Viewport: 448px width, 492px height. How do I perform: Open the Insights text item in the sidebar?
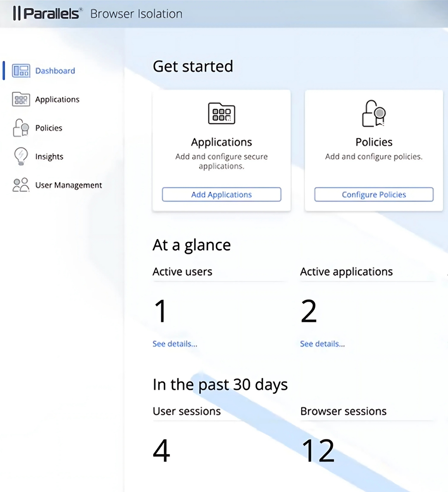[49, 157]
